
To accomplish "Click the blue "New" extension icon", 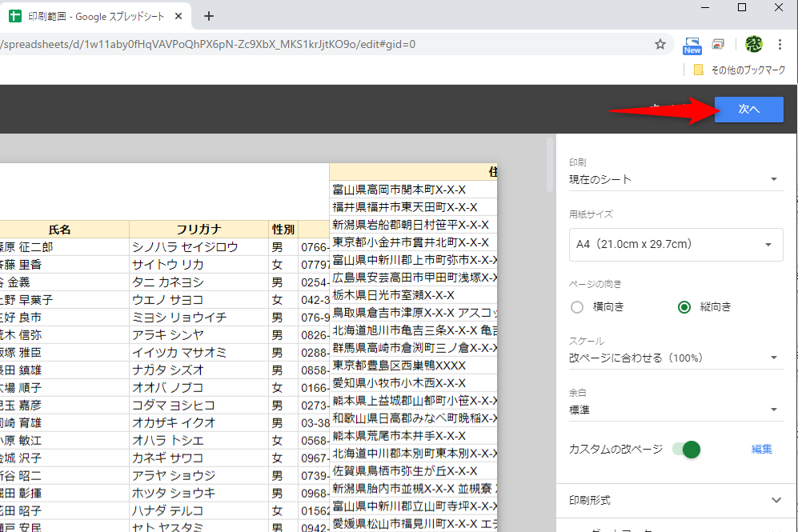I will (692, 46).
